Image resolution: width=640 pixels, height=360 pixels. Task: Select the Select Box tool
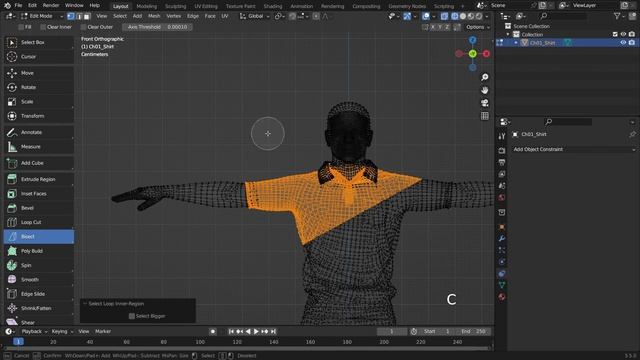click(x=39, y=42)
